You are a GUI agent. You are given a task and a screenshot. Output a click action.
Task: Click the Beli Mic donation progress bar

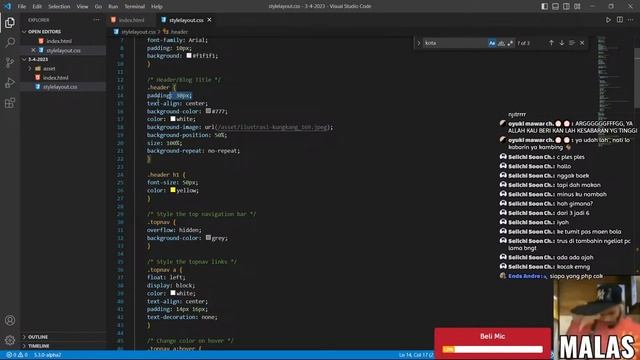(493, 349)
